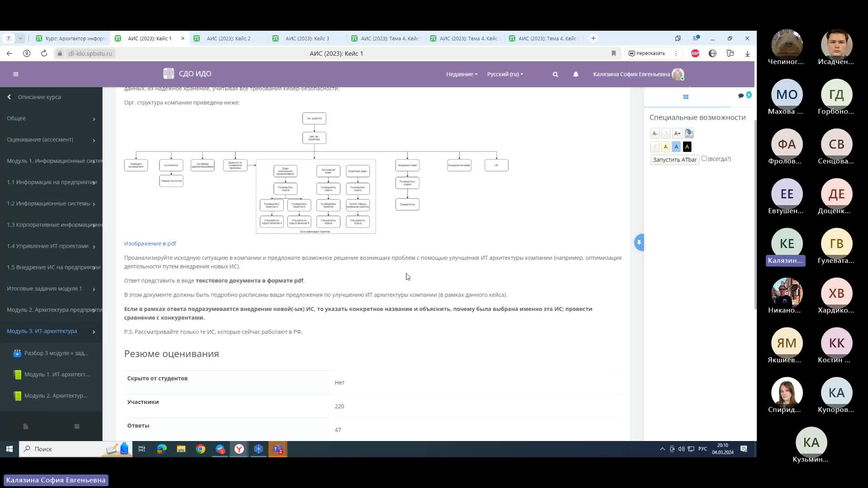Open the Windows Start menu
Image resolution: width=868 pixels, height=488 pixels.
pyautogui.click(x=9, y=449)
